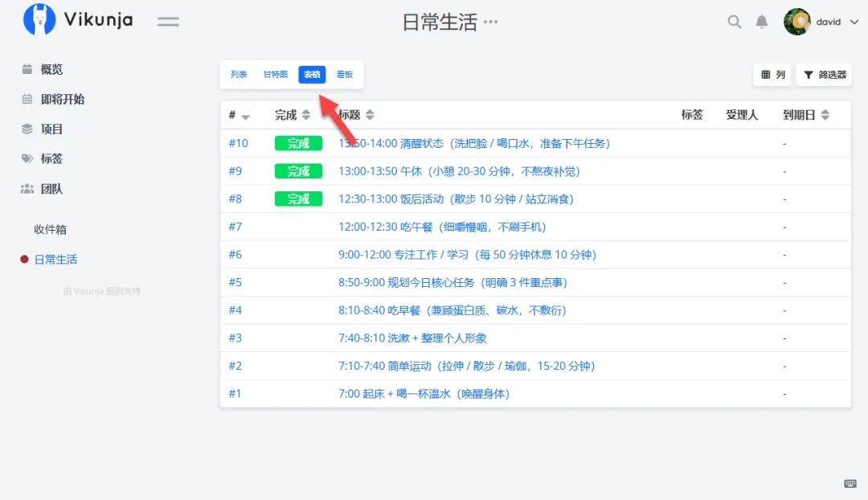Image resolution: width=868 pixels, height=500 pixels.
Task: Switch to the 看板 view tab
Action: (345, 75)
